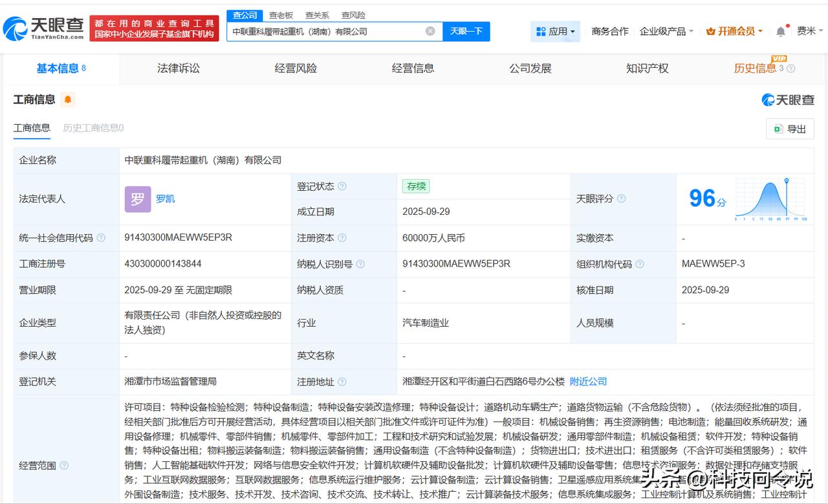Click help icon next to 注册资本
The image size is (828, 504).
[342, 238]
